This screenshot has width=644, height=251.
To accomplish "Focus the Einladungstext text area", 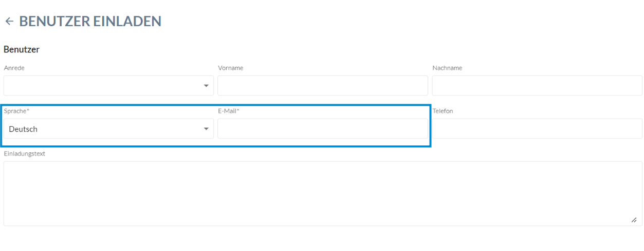I will coord(323,194).
